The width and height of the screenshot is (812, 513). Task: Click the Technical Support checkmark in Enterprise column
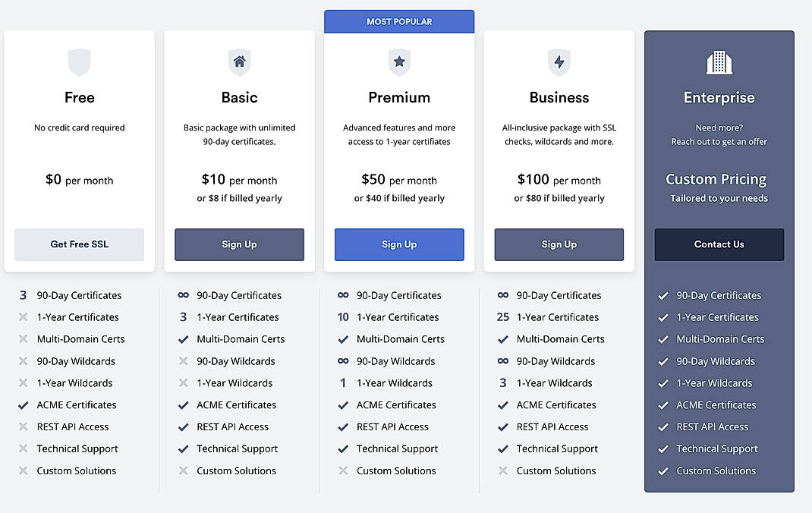coord(663,448)
